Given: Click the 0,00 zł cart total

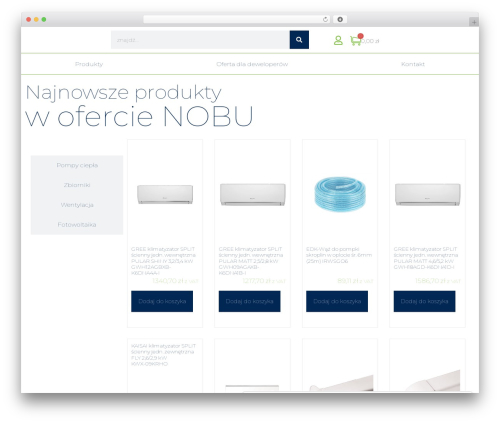Looking at the screenshot, I should pyautogui.click(x=371, y=41).
